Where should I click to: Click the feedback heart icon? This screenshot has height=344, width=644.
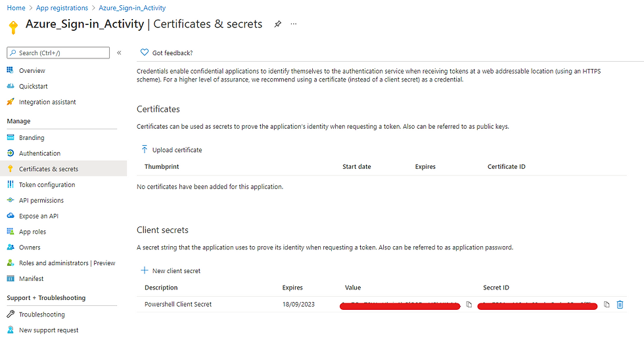(144, 53)
